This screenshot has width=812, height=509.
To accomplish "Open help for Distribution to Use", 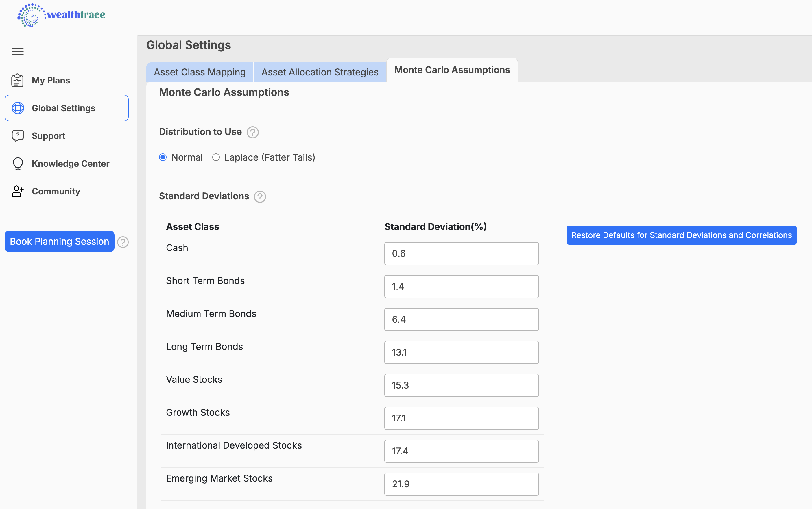I will point(252,132).
